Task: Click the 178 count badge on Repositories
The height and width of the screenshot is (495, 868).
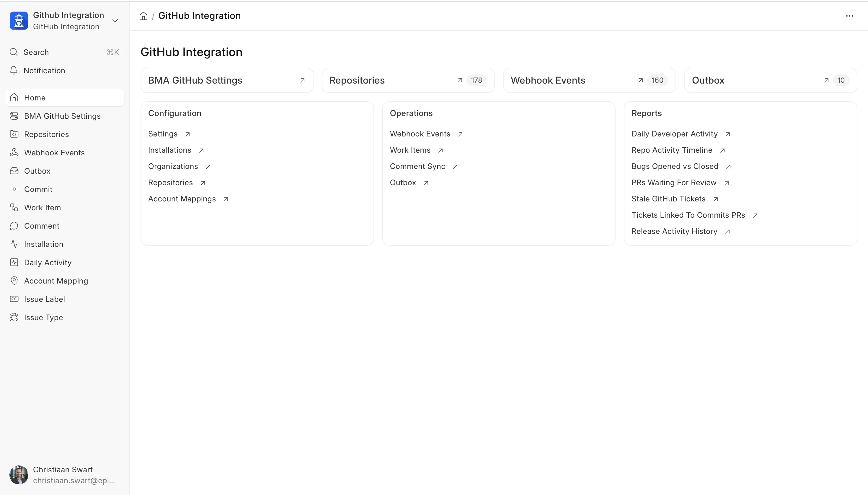Action: point(477,80)
